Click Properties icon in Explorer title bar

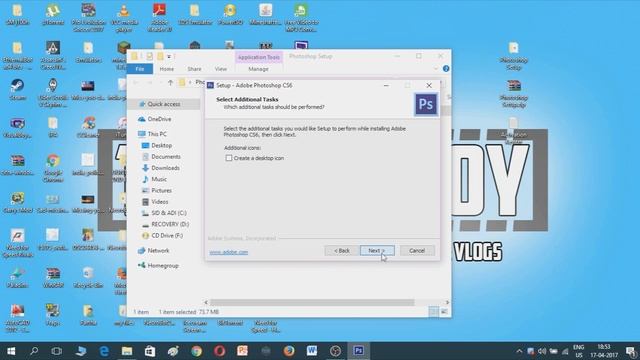pyautogui.click(x=149, y=56)
